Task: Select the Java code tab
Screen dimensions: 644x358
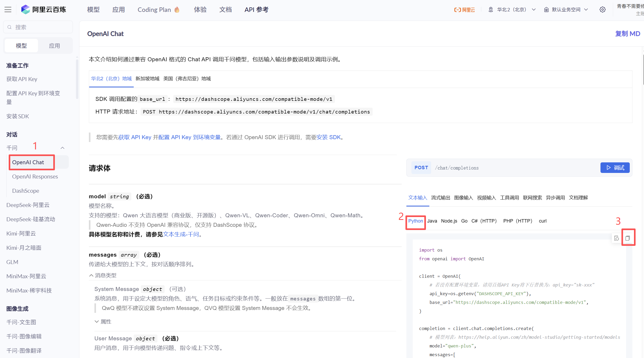Action: point(432,221)
